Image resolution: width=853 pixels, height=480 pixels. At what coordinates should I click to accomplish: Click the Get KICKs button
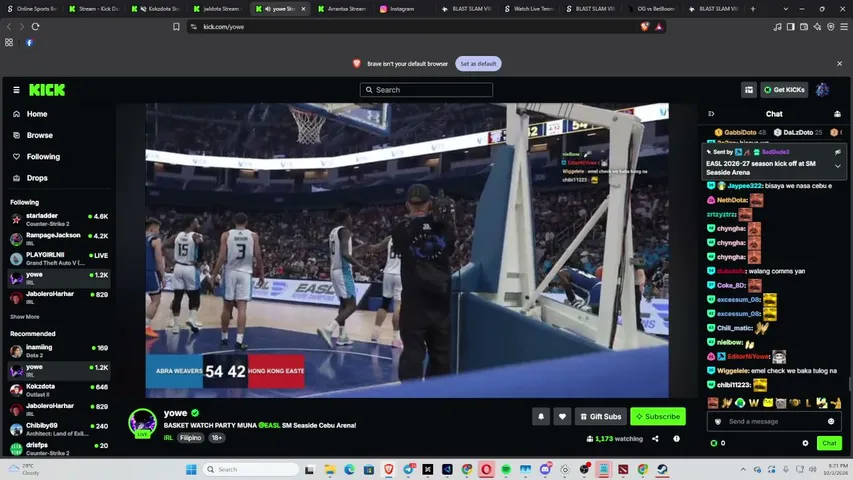784,90
